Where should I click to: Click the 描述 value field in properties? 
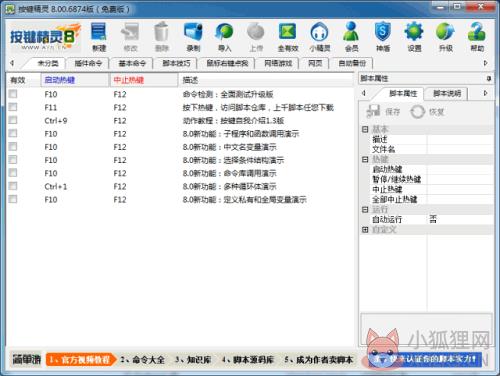(460, 139)
